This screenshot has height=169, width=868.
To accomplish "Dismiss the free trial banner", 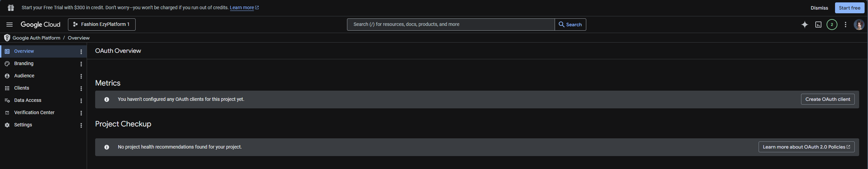I will (x=819, y=8).
